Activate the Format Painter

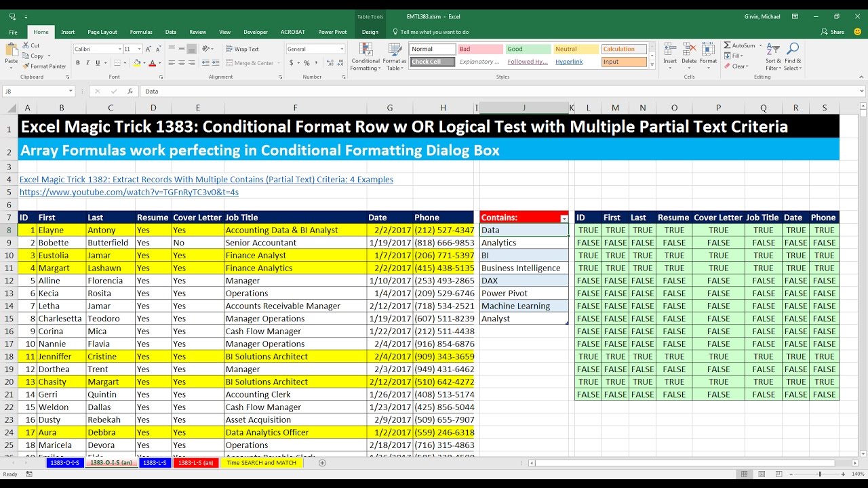[x=45, y=66]
